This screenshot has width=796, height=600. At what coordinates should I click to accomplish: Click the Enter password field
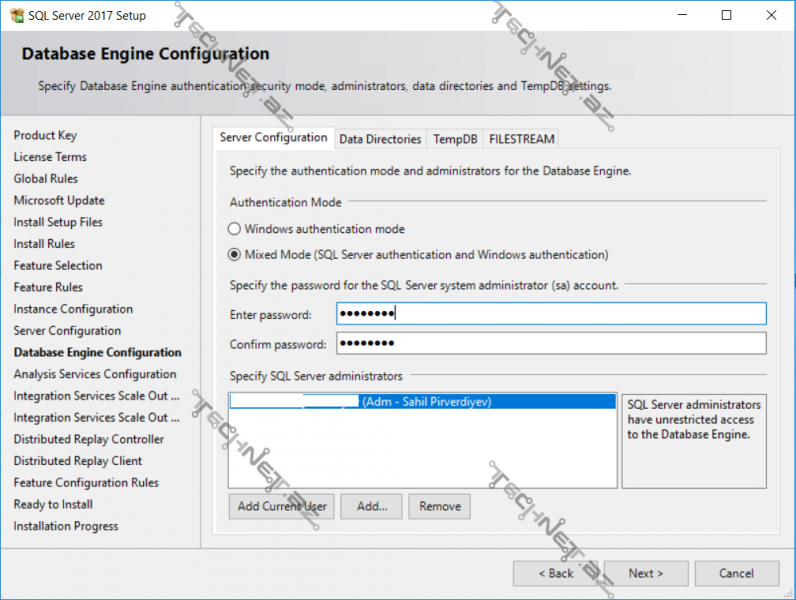(x=550, y=314)
